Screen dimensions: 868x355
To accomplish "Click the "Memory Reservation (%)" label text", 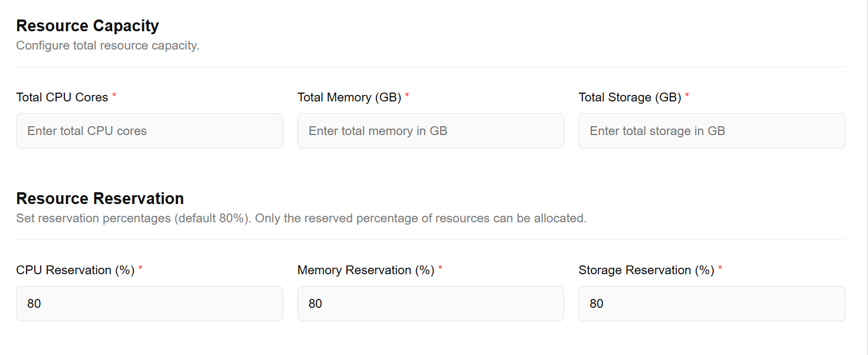I will tap(366, 270).
